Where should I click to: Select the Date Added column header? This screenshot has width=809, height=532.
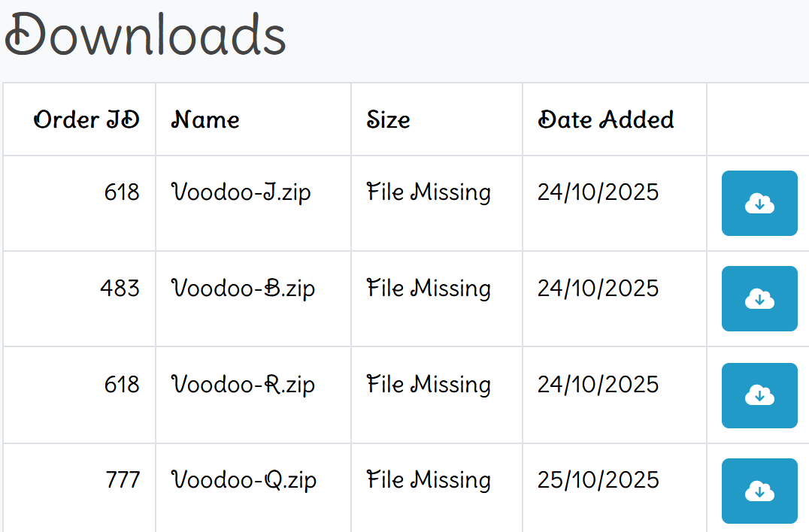(606, 120)
